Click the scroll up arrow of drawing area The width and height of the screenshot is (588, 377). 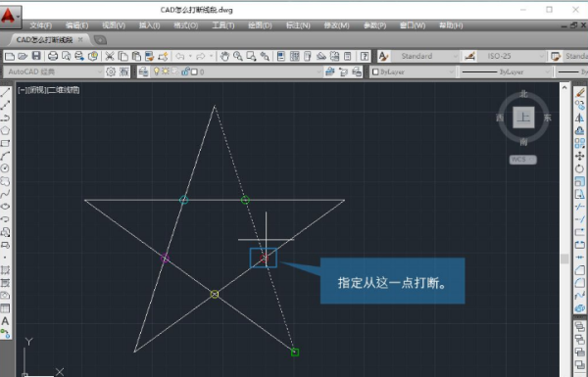[564, 87]
